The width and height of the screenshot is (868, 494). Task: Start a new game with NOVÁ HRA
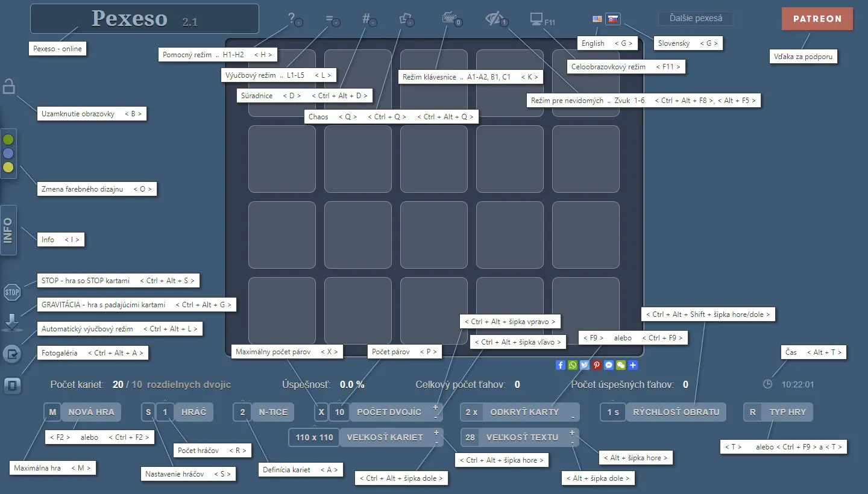[90, 412]
